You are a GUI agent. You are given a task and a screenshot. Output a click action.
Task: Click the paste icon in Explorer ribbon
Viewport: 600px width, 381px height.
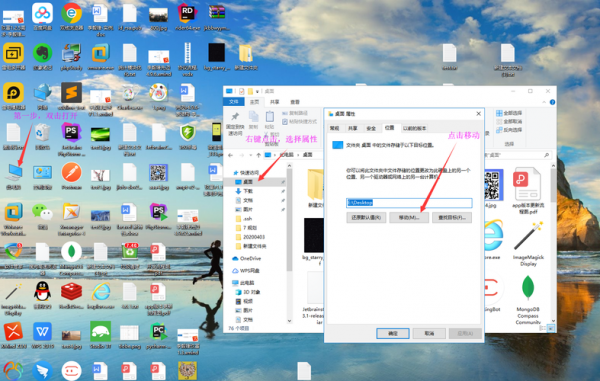click(269, 117)
